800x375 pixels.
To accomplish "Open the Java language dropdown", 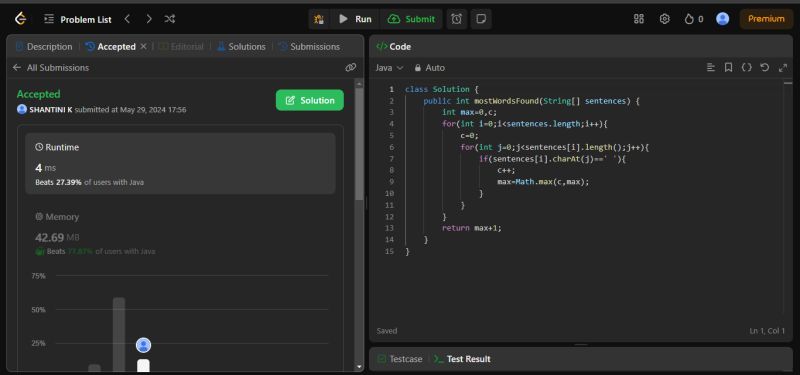I will pyautogui.click(x=389, y=67).
